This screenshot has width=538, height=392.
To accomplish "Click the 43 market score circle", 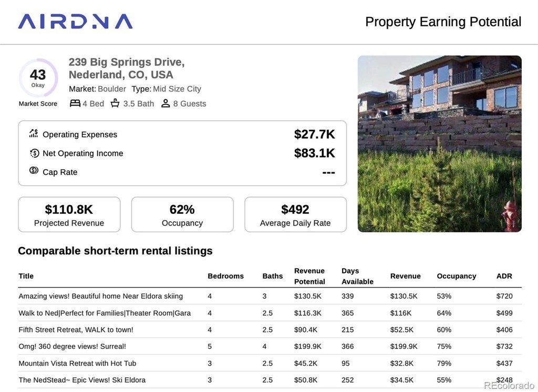I will coord(38,78).
